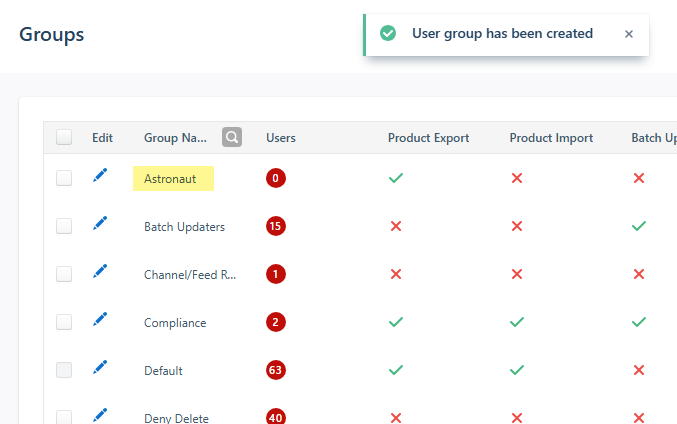Sort by Product Export column header
Viewport: 677px width, 424px height.
coord(428,138)
